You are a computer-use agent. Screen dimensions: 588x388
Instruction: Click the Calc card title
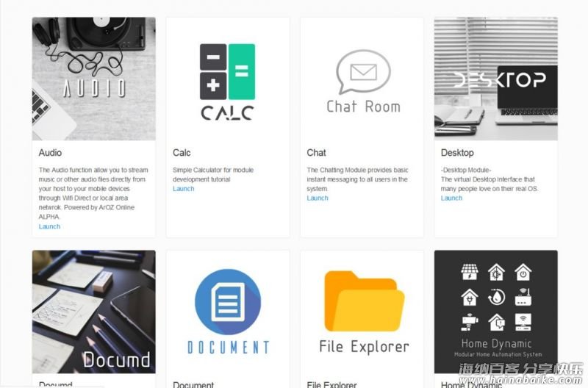(x=182, y=153)
